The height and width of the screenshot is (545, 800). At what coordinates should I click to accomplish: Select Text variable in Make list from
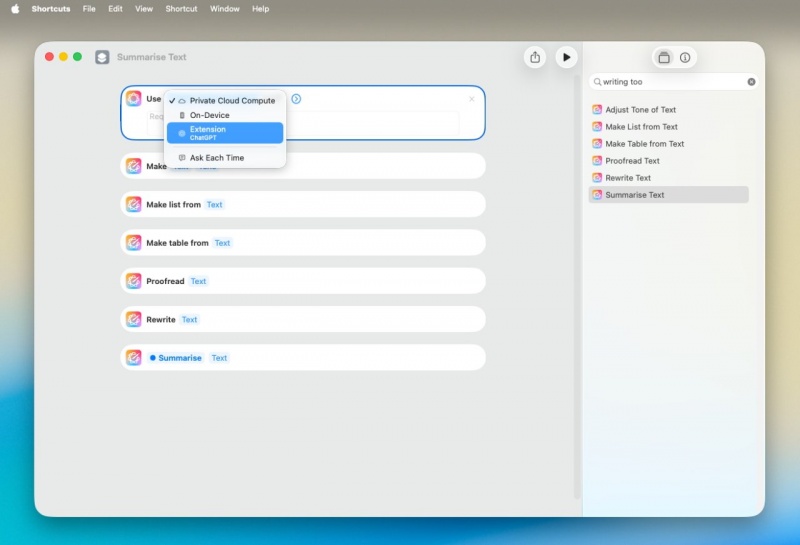pos(214,204)
